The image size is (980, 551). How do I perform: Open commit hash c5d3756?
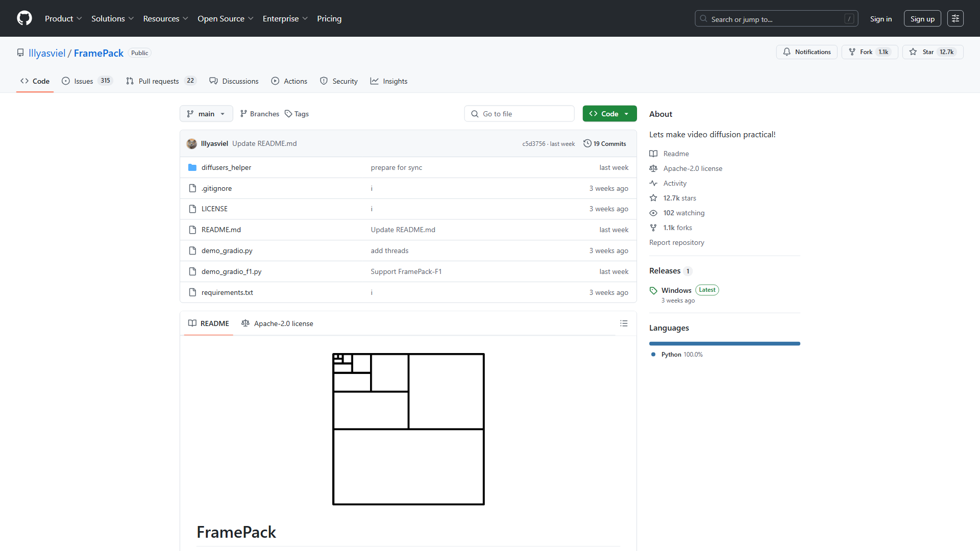pos(534,144)
